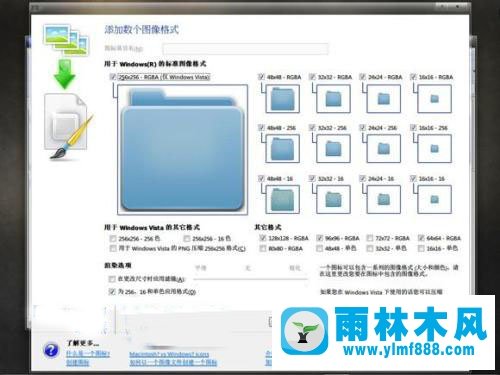Select the 48x48 RGBA folder thumbnail
Screen dimensions: 500x375
[x=282, y=99]
